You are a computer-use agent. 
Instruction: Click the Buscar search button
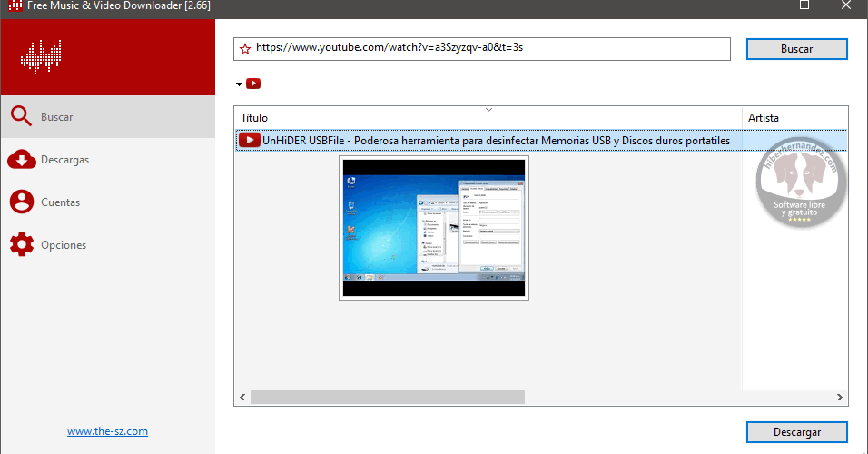click(x=796, y=49)
